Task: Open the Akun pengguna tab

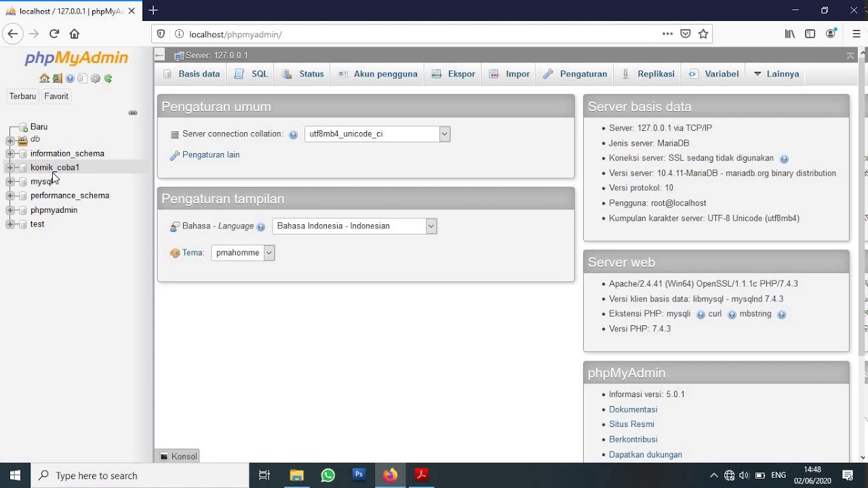Action: [378, 74]
